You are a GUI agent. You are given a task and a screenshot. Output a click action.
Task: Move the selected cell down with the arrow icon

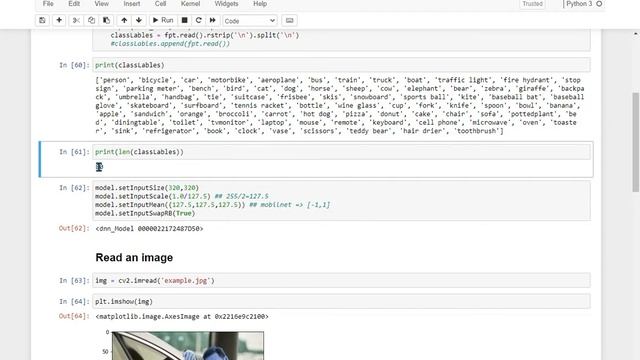pyautogui.click(x=139, y=20)
